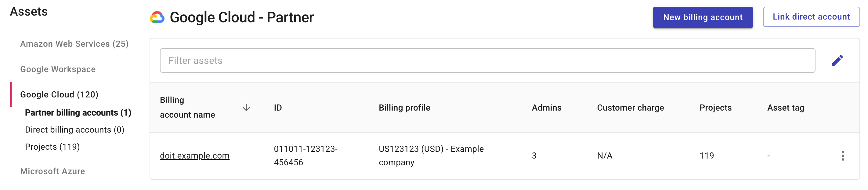Select Microsoft Azure in sidebar
The image size is (868, 190).
click(x=52, y=171)
